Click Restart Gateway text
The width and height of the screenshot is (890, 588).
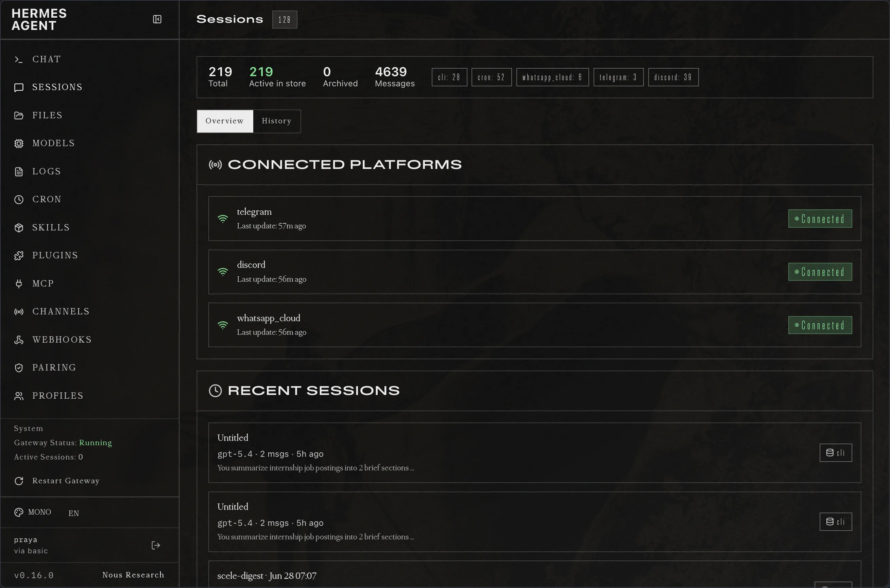(x=66, y=481)
